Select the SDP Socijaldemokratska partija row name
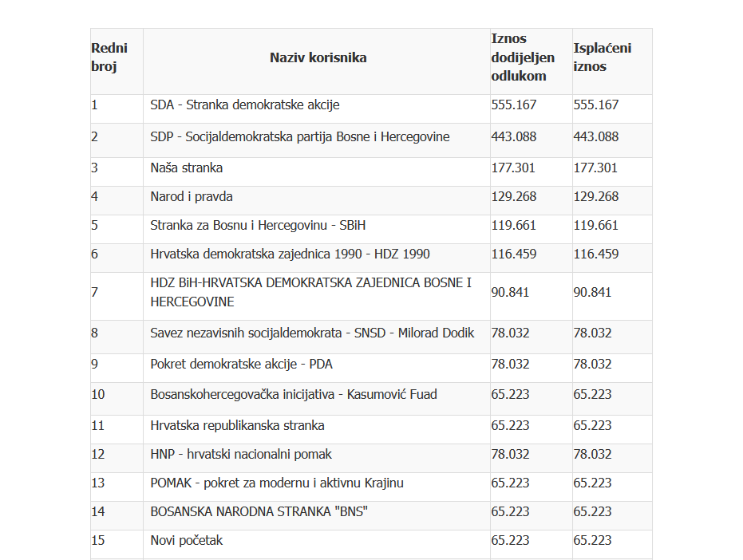 (x=317, y=140)
